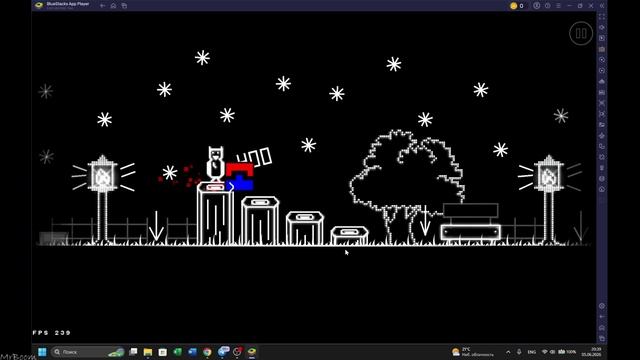Open Google Chrome from the taskbar
This screenshot has width=640, height=360.
click(207, 352)
